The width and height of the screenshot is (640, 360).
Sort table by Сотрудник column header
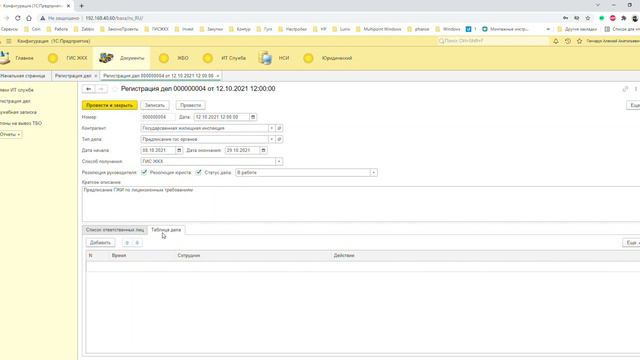[x=189, y=256]
